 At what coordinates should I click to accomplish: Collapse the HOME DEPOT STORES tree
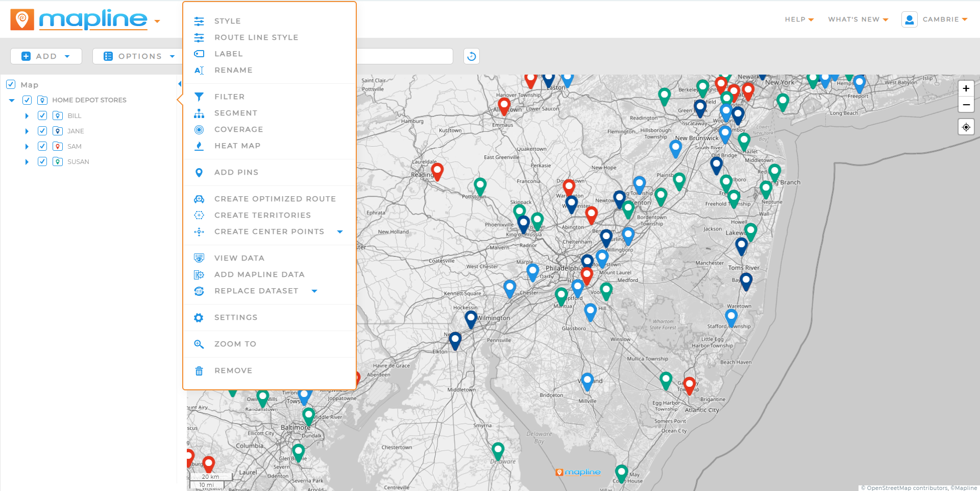pyautogui.click(x=12, y=101)
